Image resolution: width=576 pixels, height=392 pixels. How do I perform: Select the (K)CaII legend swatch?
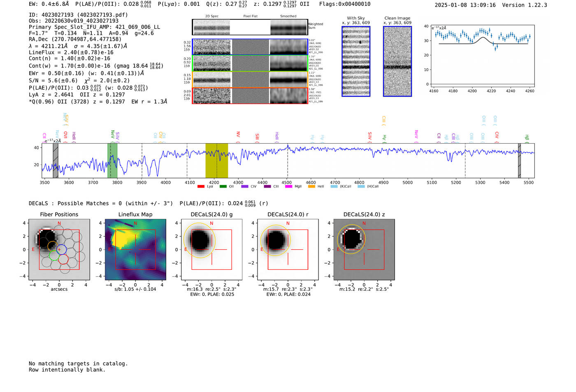coord(334,187)
